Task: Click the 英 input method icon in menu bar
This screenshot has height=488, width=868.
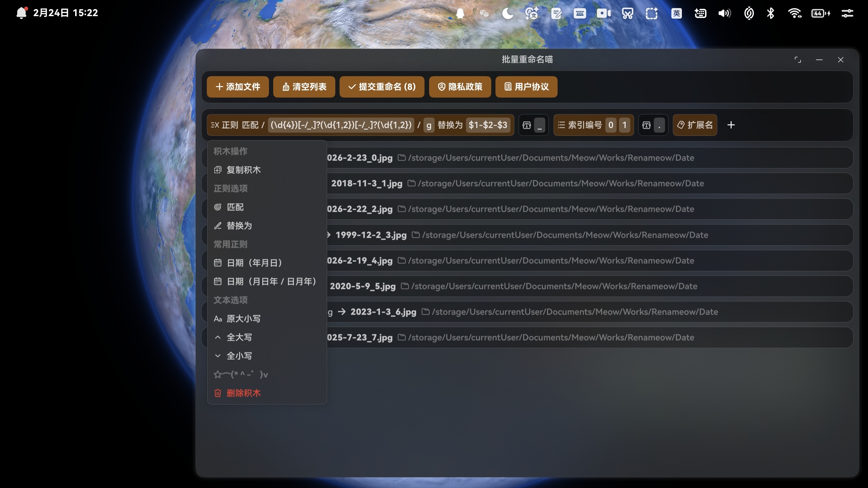Action: tap(676, 13)
